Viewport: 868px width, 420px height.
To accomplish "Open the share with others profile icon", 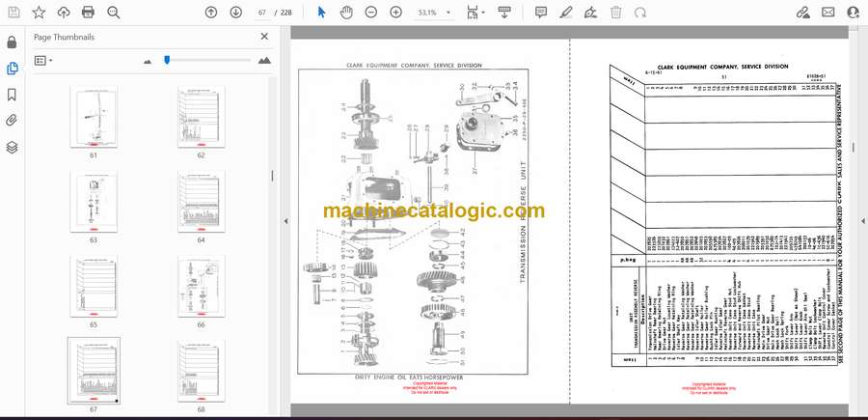I will pyautogui.click(x=854, y=13).
